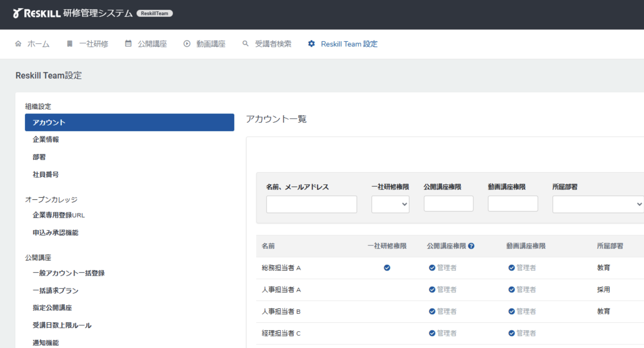Viewport: 644px width, 348px height.
Task: Open the 受講者検索 navigation item
Action: click(273, 44)
